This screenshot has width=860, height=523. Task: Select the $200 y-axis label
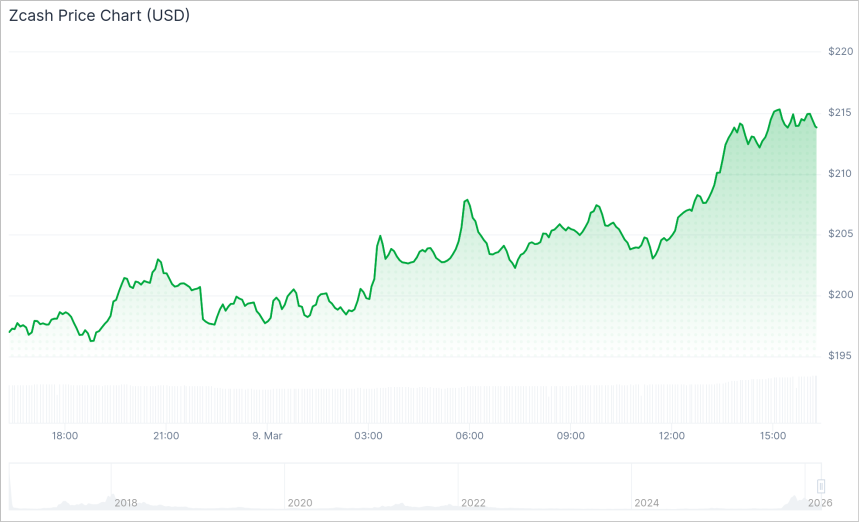click(840, 295)
